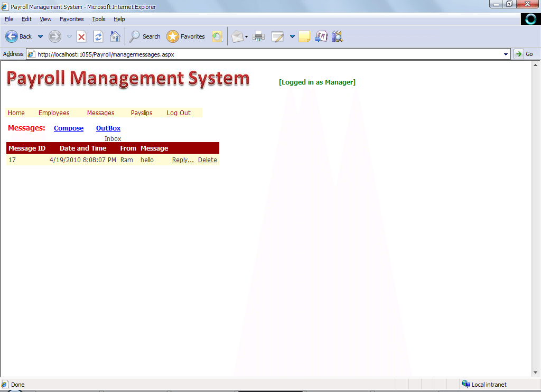Image resolution: width=541 pixels, height=392 pixels.
Task: Expand the Back button history dropdown
Action: (40, 36)
